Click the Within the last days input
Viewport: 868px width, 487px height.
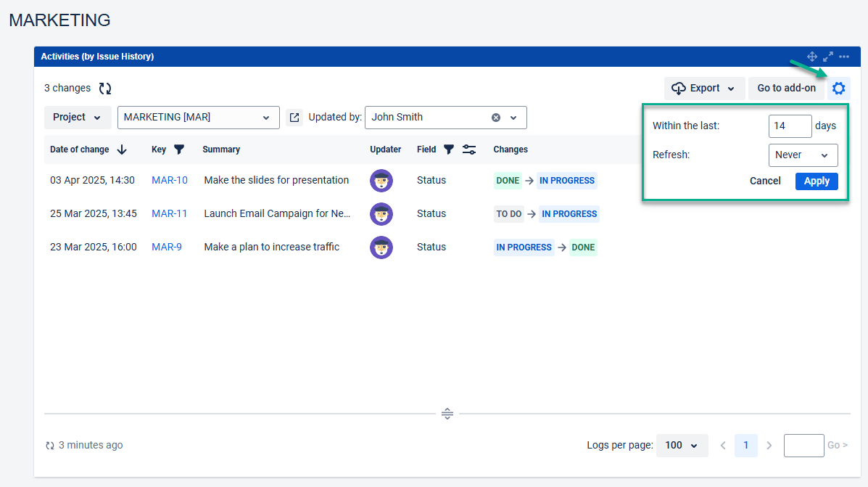click(x=790, y=126)
